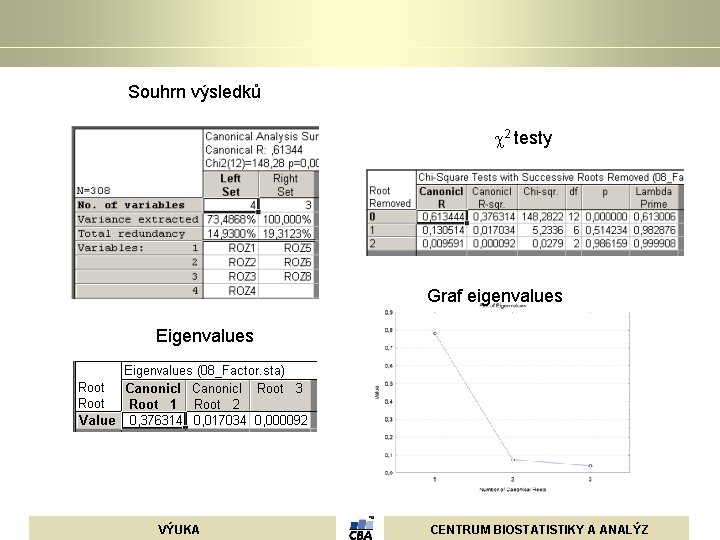
Task: Click Chi-Square Tests table title
Action: coord(550,177)
